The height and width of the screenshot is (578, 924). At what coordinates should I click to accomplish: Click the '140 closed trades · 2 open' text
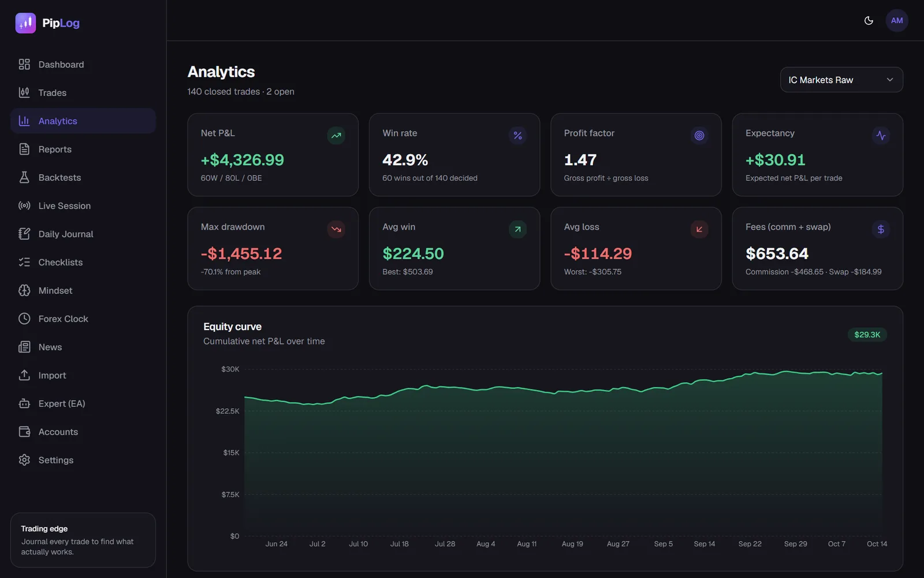tap(241, 91)
